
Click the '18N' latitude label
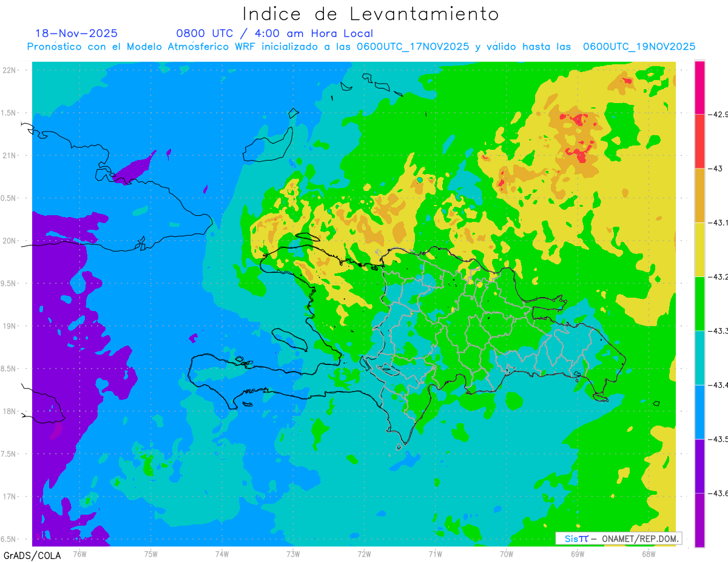[x=10, y=411]
